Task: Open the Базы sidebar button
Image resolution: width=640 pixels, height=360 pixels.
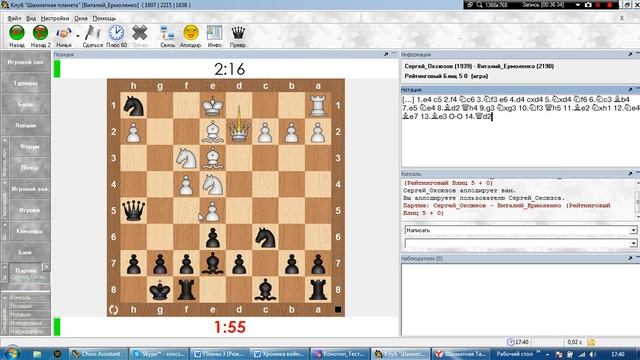Action: coord(25,104)
